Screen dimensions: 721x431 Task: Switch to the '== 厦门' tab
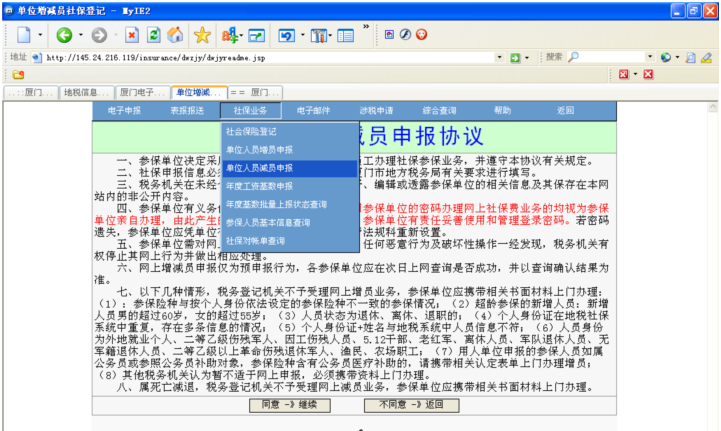coord(255,92)
